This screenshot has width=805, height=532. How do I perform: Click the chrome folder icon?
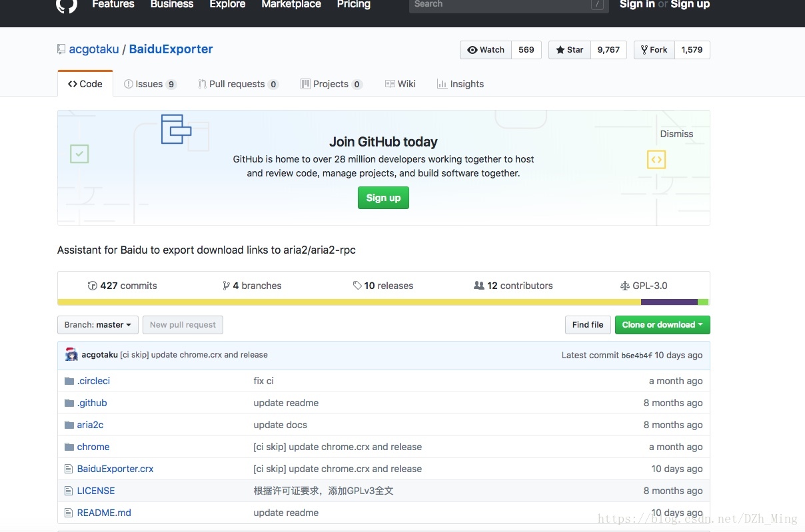tap(69, 447)
